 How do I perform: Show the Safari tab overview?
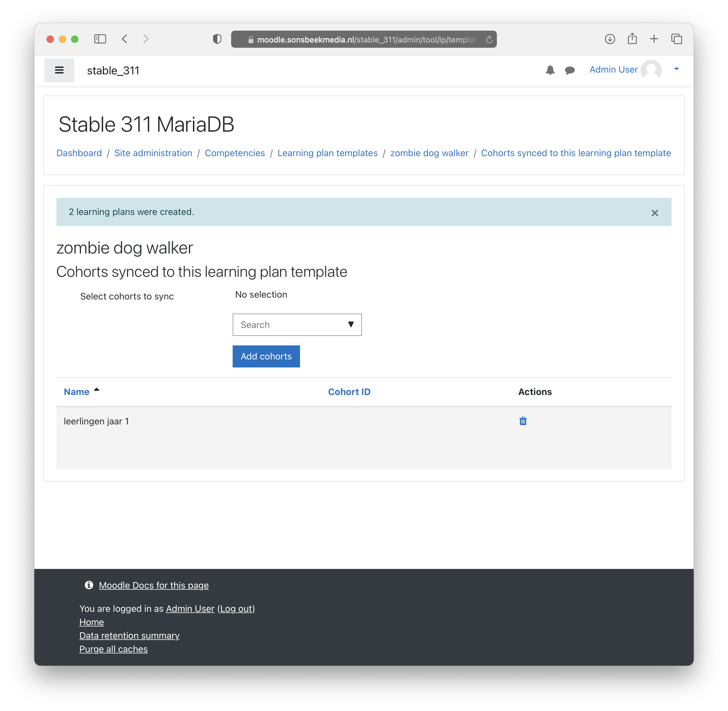point(677,39)
